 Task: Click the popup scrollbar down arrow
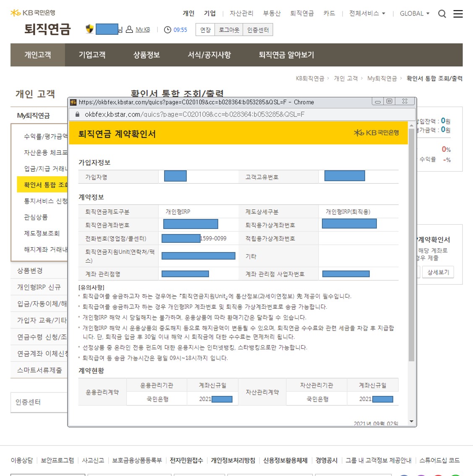[x=412, y=421]
